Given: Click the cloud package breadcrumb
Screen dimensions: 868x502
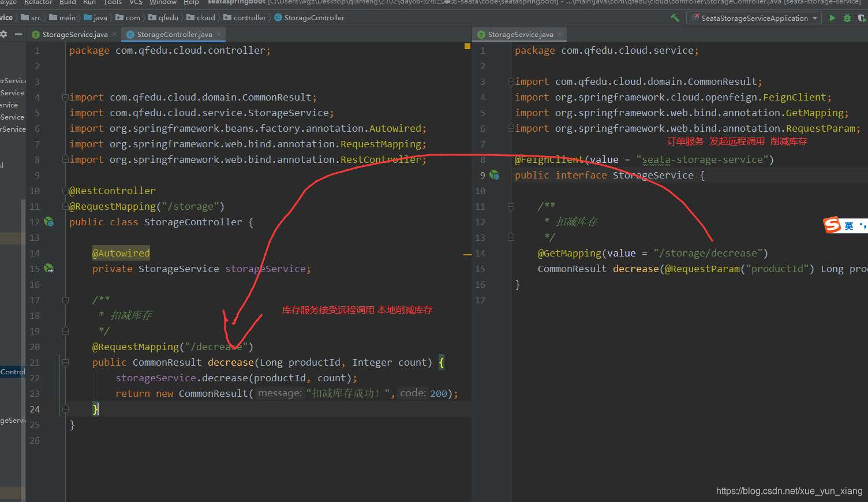Looking at the screenshot, I should (x=200, y=18).
